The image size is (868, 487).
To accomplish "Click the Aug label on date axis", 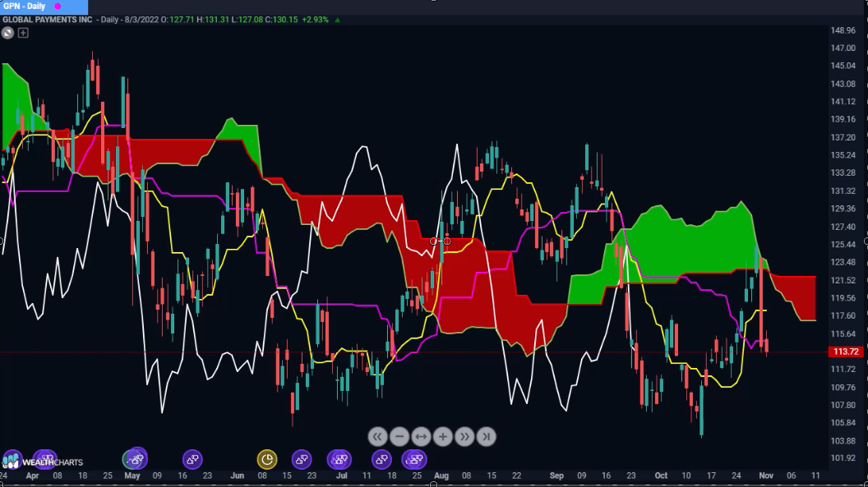I will [x=441, y=476].
